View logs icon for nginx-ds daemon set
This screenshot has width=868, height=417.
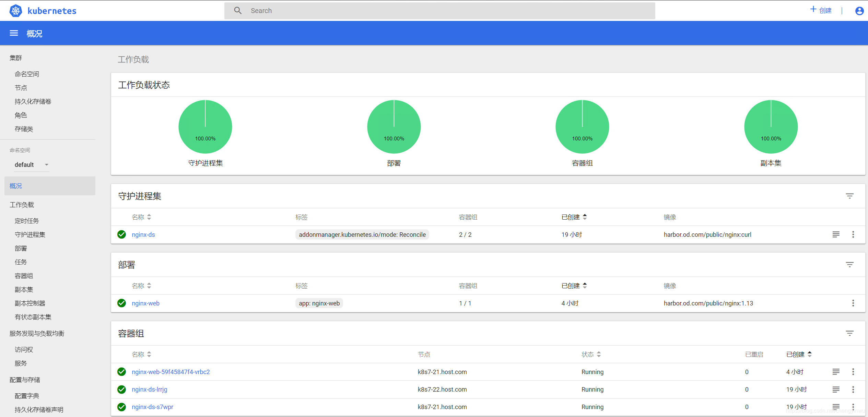[836, 234]
